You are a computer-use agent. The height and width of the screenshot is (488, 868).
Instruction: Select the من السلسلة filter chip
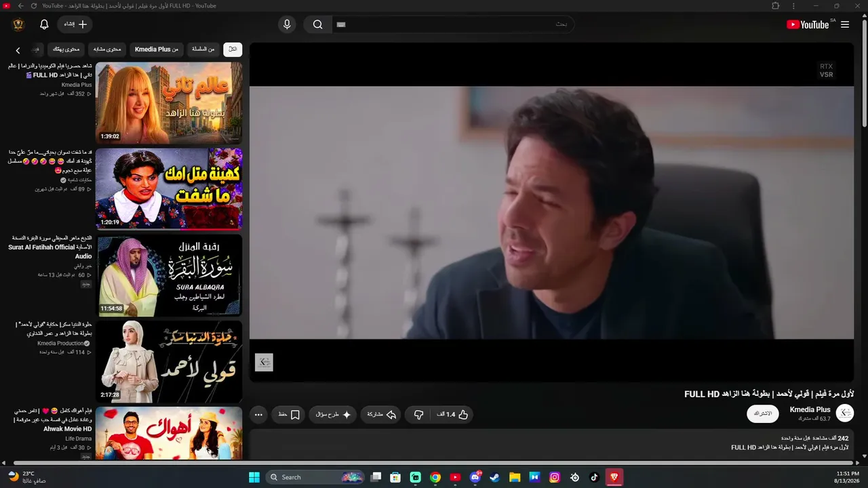[203, 49]
